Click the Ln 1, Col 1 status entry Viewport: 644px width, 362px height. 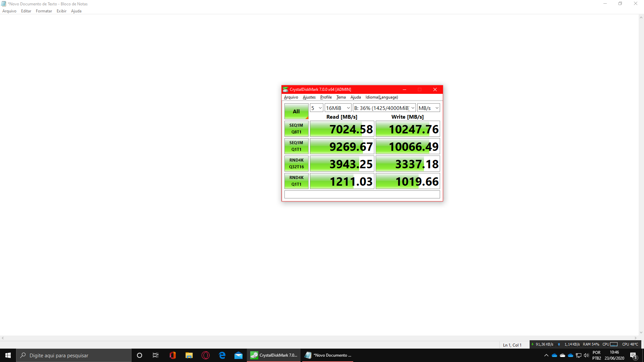[x=512, y=345]
